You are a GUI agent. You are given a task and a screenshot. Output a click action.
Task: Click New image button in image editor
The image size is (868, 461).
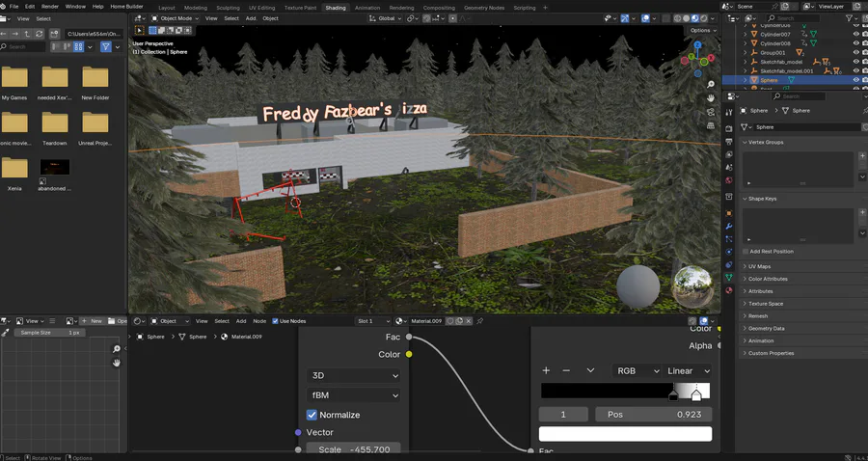92,321
